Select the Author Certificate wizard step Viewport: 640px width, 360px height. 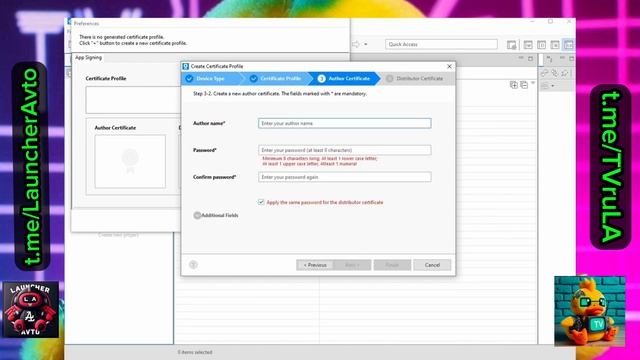(x=345, y=78)
